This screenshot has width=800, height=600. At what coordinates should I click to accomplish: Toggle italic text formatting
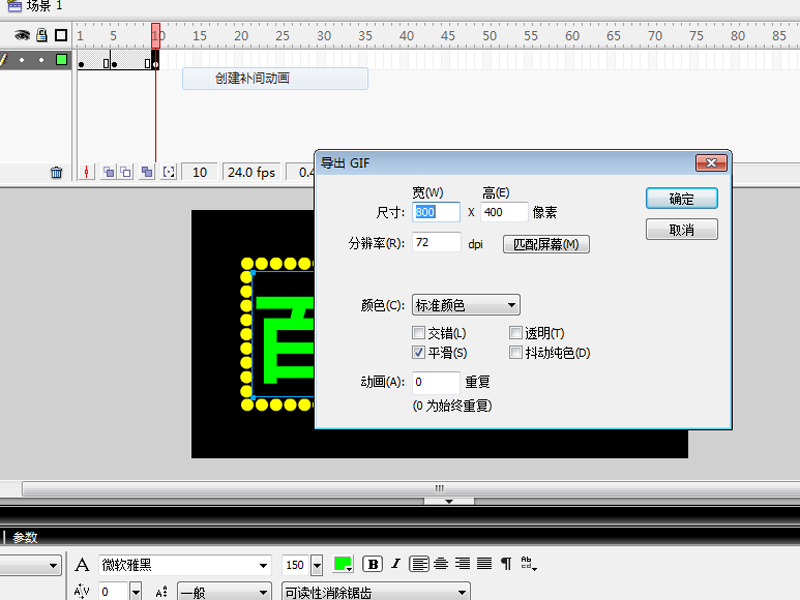click(395, 564)
